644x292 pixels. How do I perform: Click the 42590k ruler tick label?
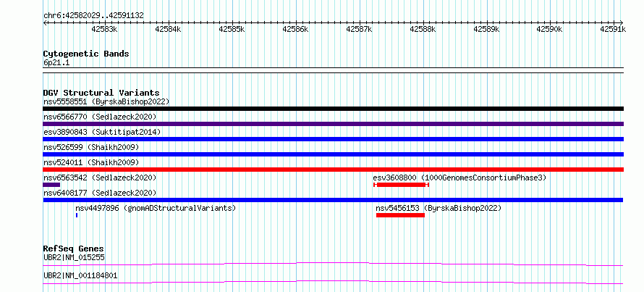point(551,29)
